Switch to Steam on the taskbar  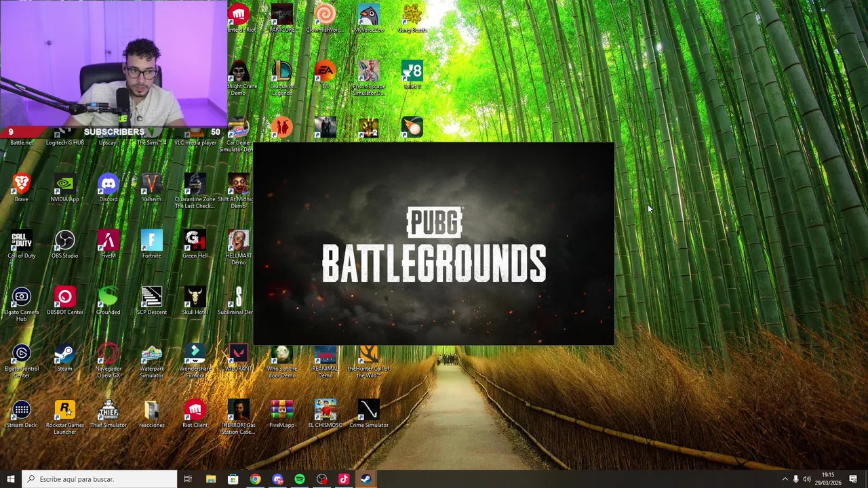click(x=366, y=479)
